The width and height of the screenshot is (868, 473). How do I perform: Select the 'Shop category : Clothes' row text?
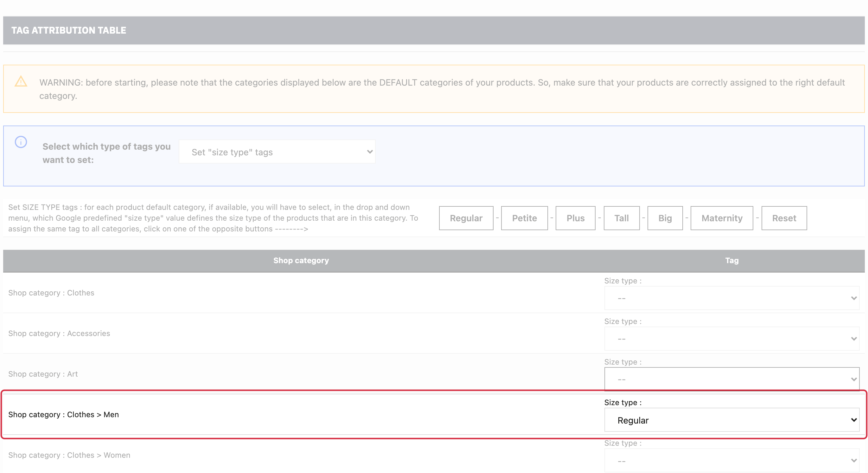(51, 293)
